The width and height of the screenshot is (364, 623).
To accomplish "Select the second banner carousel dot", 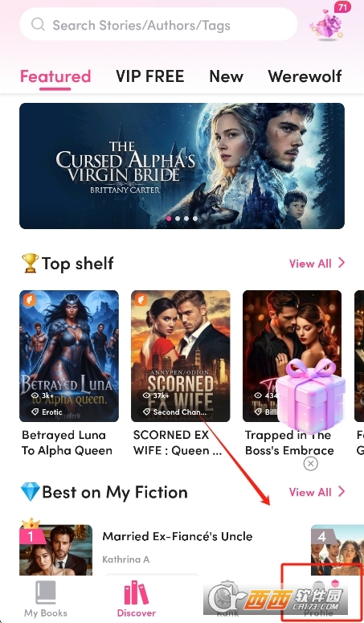I will pyautogui.click(x=178, y=219).
